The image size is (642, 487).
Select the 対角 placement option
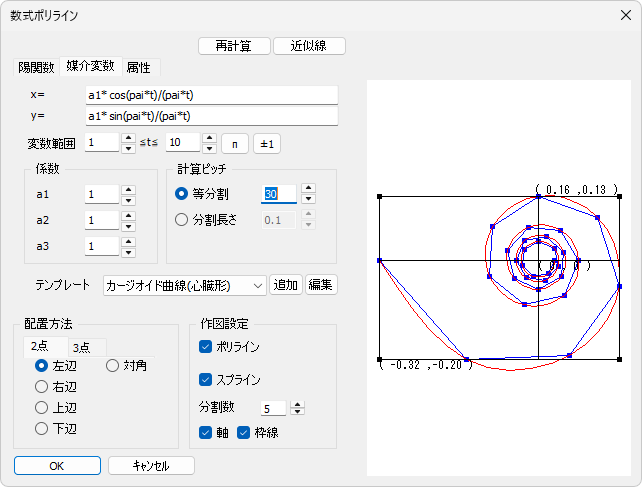[x=113, y=366]
